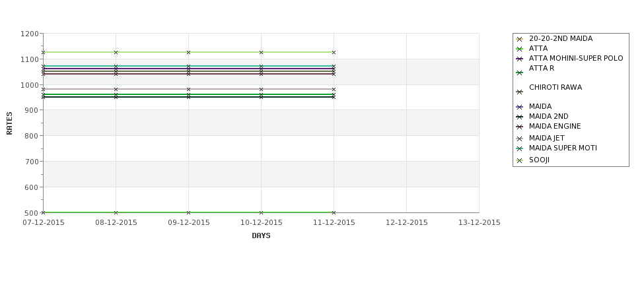The image size is (644, 283).
Task: Click the ATTA legend marker icon
Action: click(x=519, y=49)
